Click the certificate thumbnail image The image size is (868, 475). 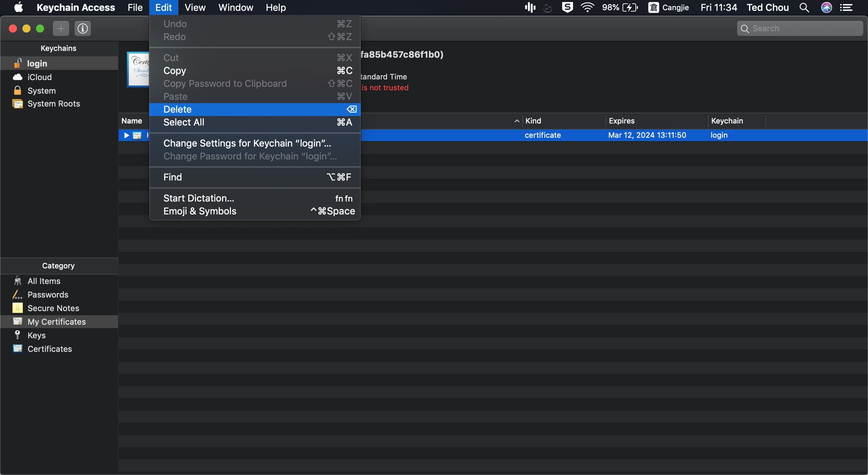(138, 70)
